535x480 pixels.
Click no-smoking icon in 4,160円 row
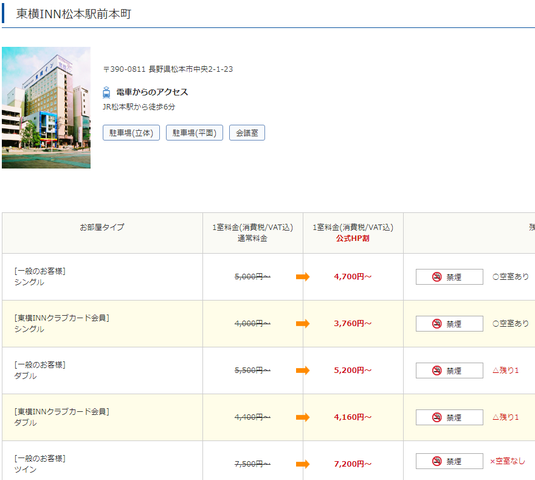437,417
